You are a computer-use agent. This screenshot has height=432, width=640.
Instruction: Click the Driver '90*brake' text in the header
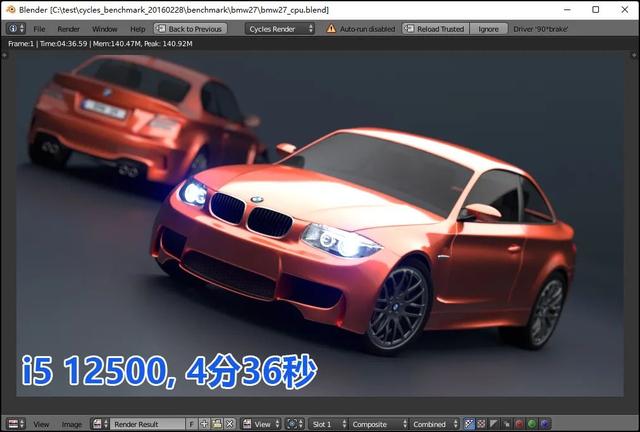540,29
